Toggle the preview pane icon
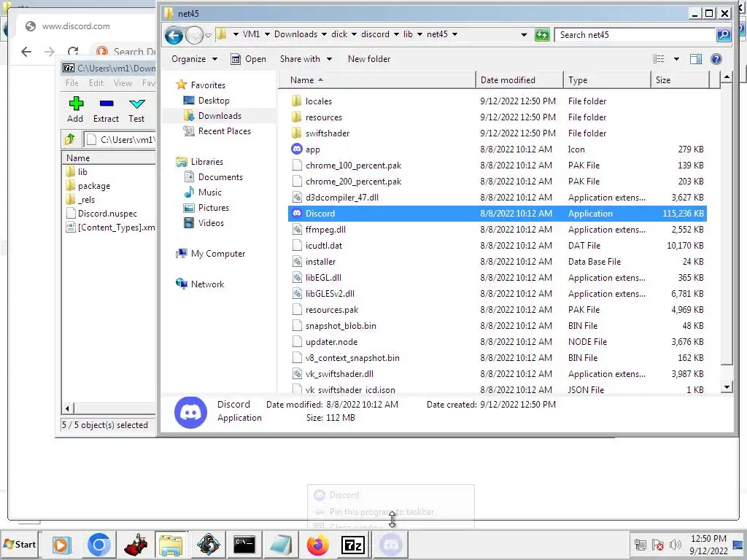This screenshot has width=747, height=560. tap(696, 59)
